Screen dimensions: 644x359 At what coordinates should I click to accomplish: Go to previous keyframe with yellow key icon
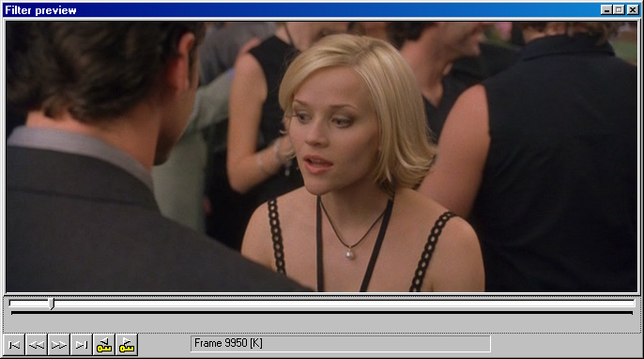click(x=104, y=345)
